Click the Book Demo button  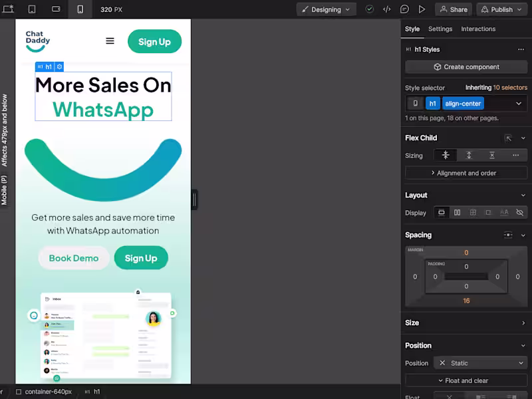click(x=74, y=258)
